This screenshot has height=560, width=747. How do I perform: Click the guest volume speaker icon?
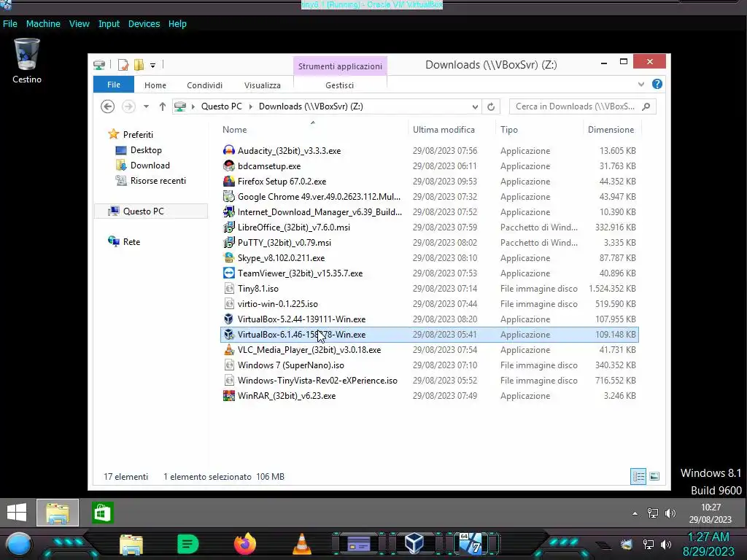pyautogui.click(x=670, y=513)
